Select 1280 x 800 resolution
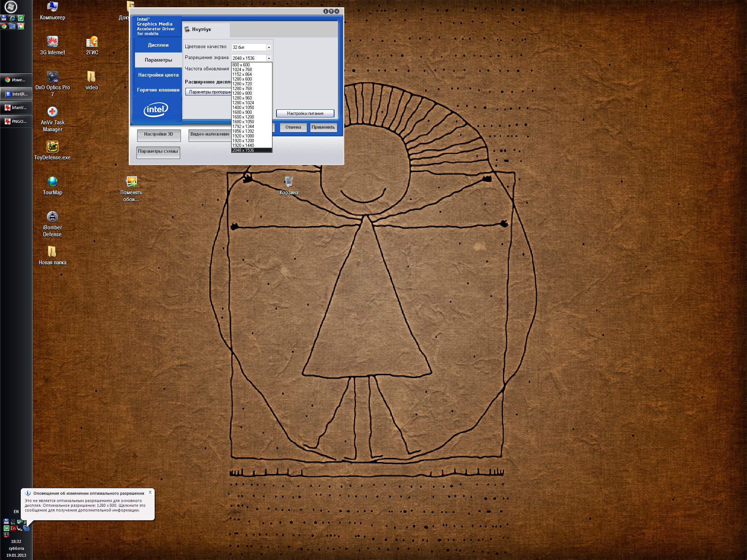 (252, 93)
